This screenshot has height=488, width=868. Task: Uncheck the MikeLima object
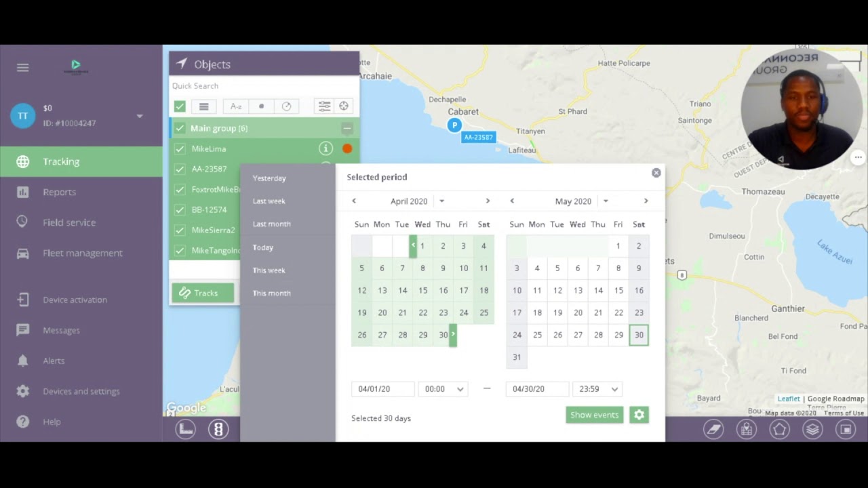(x=180, y=148)
